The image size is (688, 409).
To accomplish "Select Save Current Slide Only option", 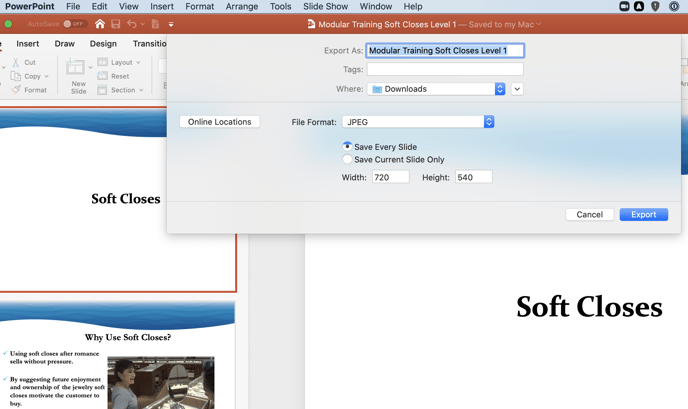I will [x=348, y=159].
